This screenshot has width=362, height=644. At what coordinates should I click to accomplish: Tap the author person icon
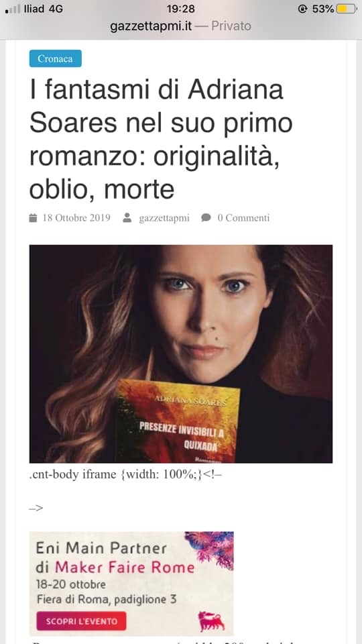point(127,218)
